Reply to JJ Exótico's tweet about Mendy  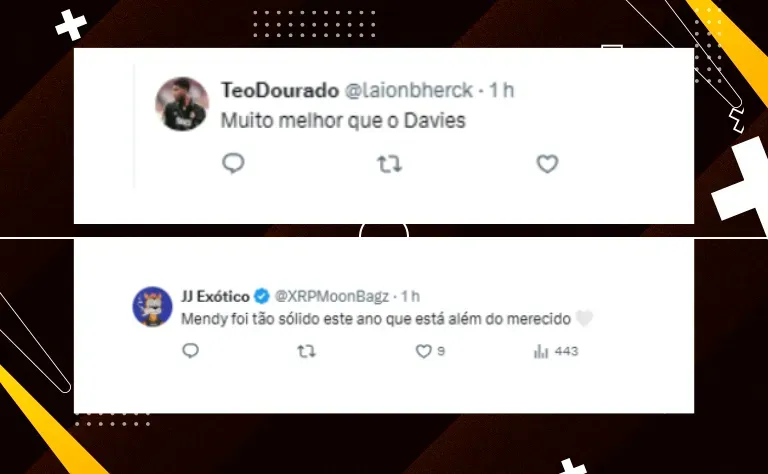191,351
